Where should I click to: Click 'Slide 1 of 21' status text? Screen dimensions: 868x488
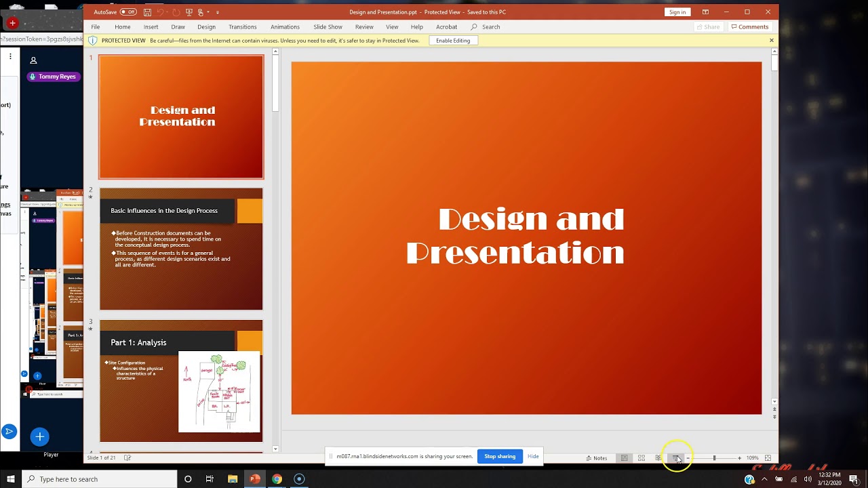point(101,457)
